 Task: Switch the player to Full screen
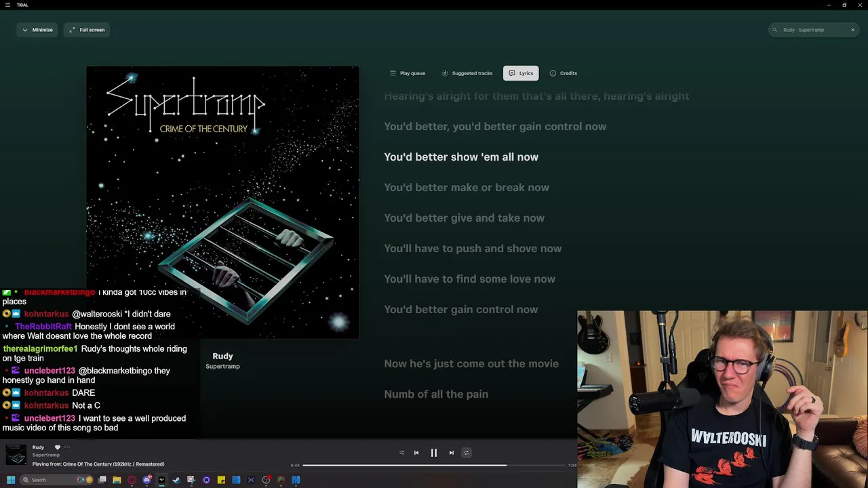[87, 30]
